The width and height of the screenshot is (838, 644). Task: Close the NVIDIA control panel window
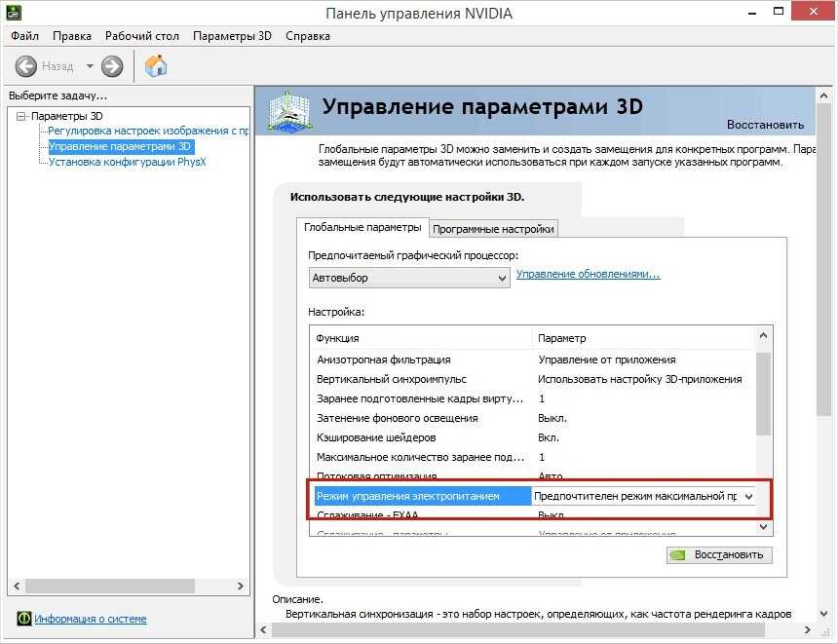click(x=813, y=11)
